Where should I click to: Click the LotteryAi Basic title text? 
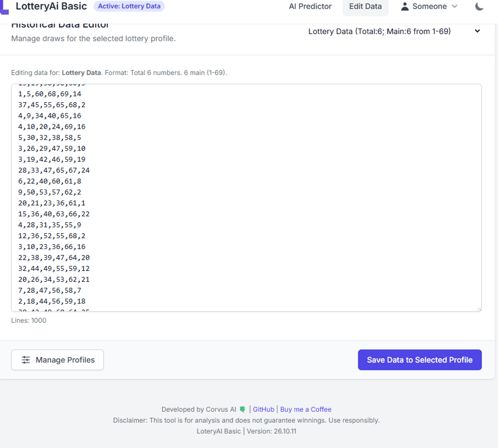(51, 6)
